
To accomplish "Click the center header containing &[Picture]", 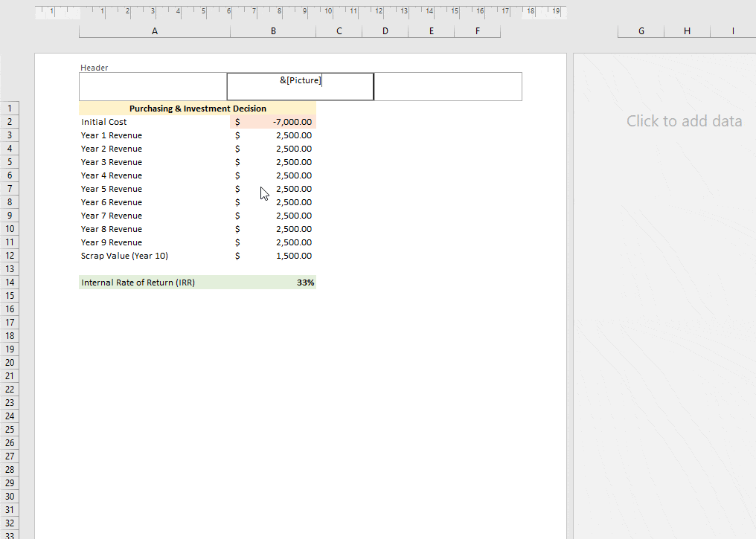I will pyautogui.click(x=300, y=86).
